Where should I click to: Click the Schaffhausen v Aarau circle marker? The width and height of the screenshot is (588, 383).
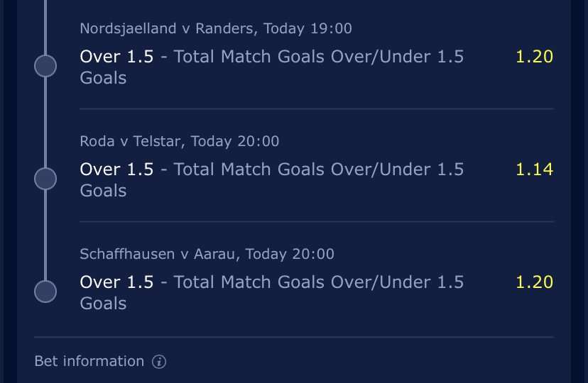45,292
